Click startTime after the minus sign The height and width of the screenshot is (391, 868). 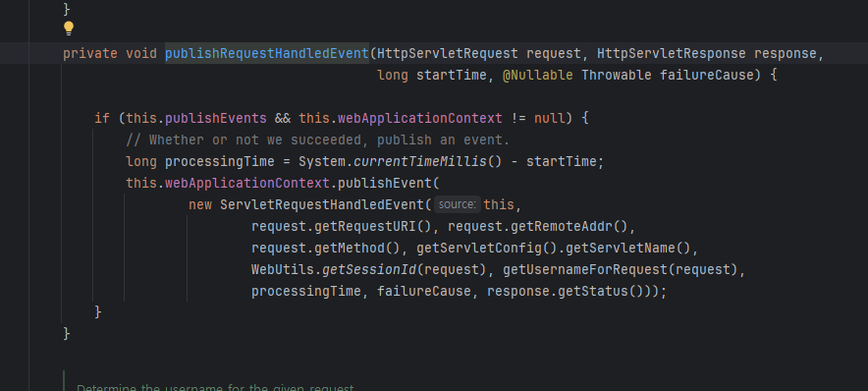pyautogui.click(x=562, y=162)
